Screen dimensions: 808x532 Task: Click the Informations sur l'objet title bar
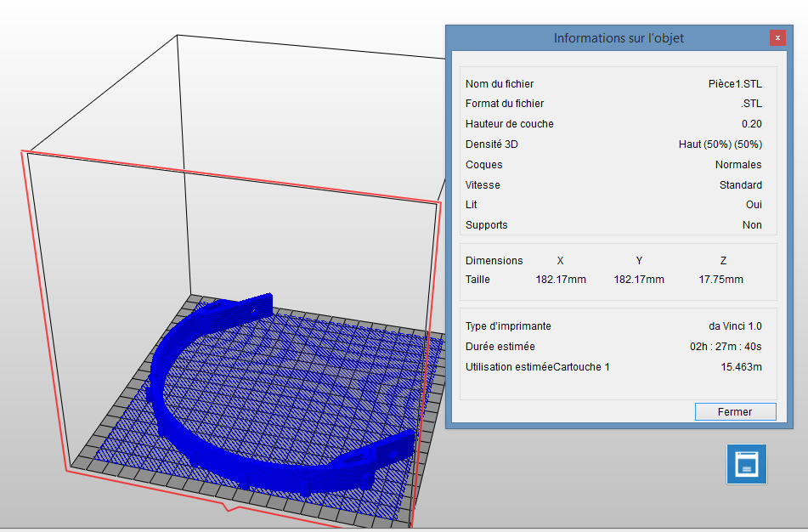click(x=619, y=37)
